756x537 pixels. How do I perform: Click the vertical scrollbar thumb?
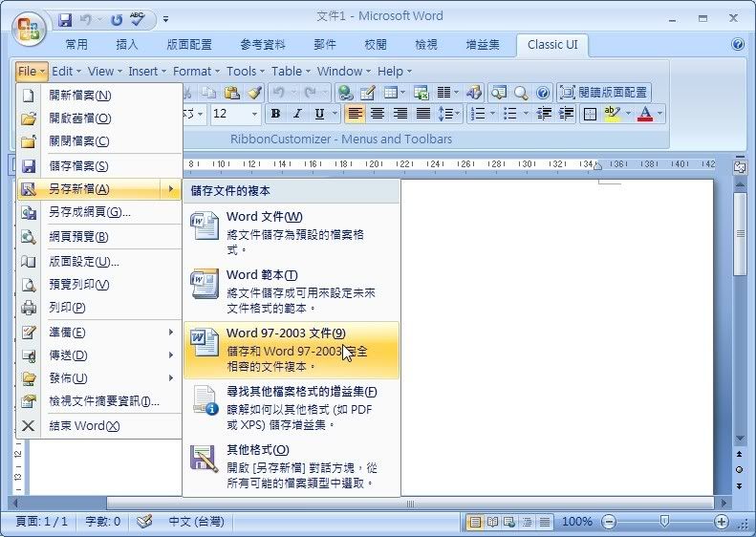(740, 234)
